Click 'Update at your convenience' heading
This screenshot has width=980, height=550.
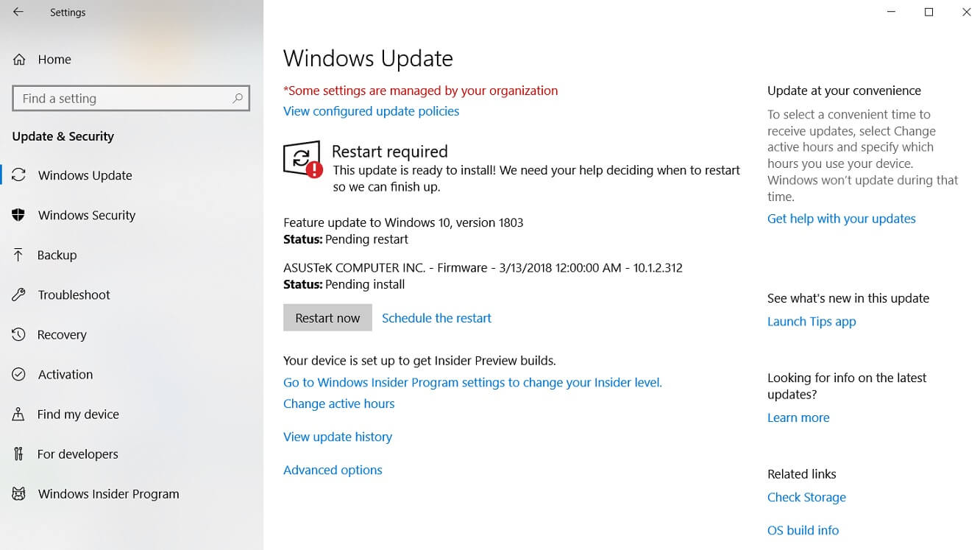tap(844, 91)
